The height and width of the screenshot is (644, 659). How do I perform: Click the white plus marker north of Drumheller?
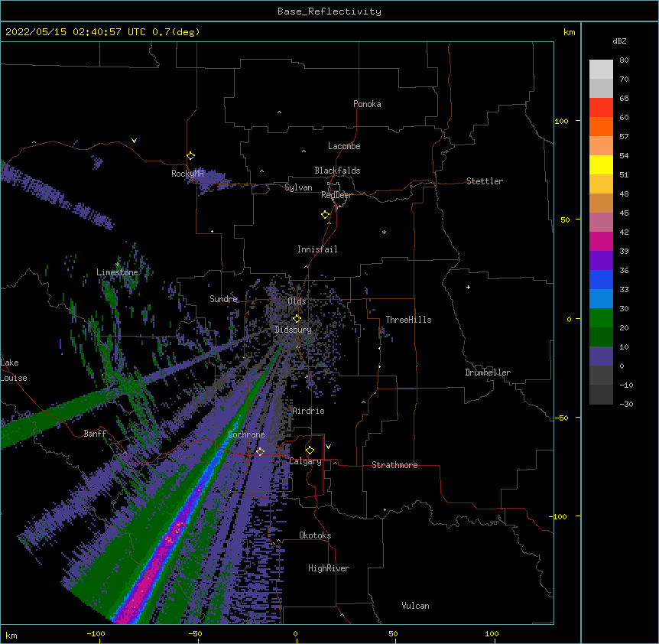tap(468, 287)
